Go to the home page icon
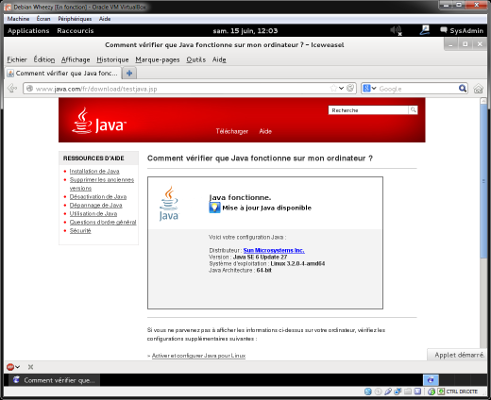Viewport: 491px width, 400px height. click(478, 89)
